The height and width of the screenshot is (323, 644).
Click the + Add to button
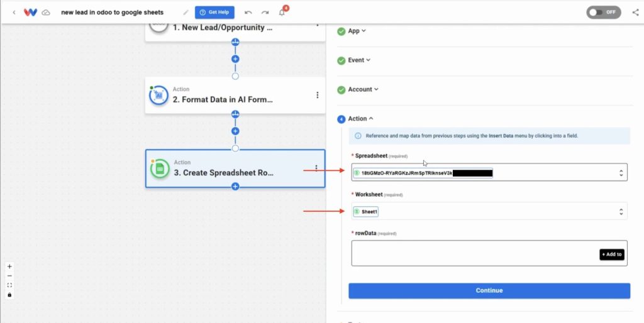611,255
